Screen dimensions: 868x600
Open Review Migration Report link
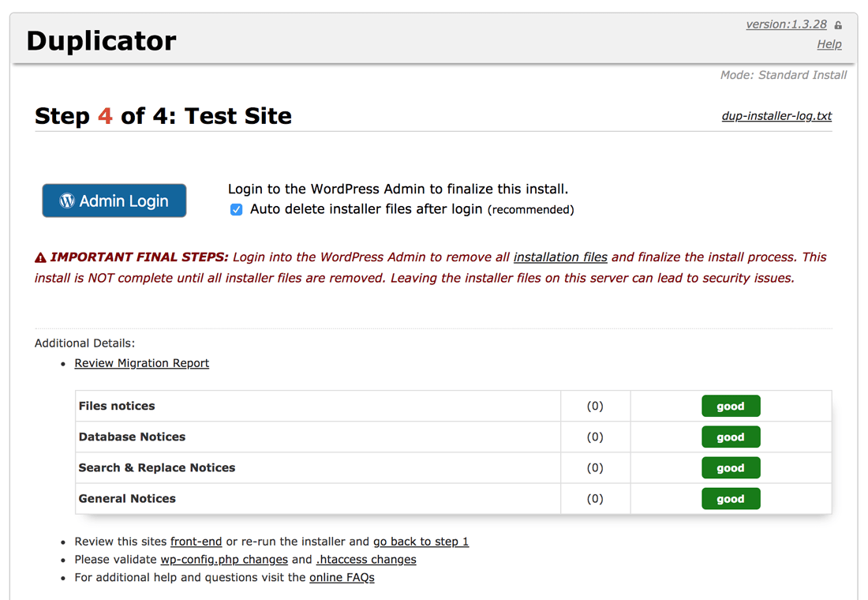142,363
